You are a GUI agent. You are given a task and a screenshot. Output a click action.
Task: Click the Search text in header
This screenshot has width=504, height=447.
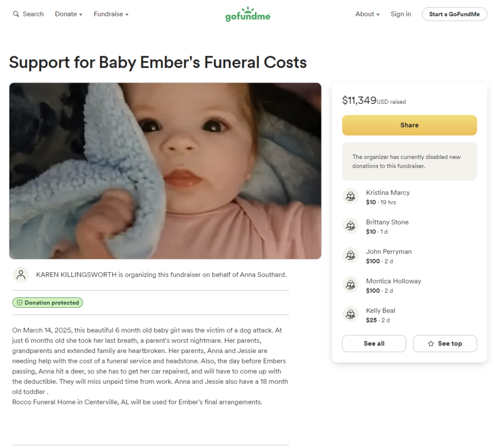[x=33, y=14]
